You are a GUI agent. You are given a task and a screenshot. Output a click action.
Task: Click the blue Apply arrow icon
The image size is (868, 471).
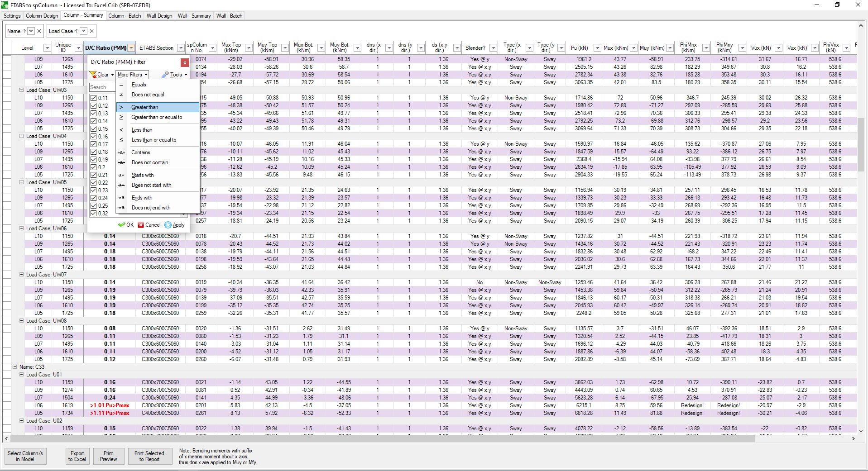[168, 225]
